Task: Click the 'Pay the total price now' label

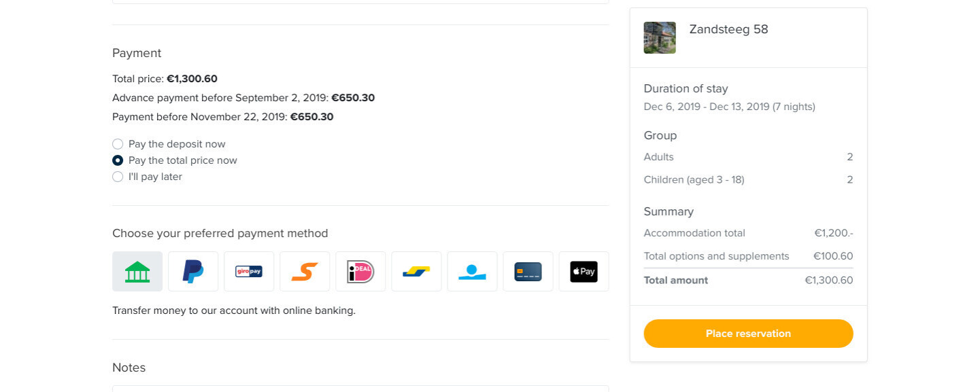Action: coord(182,160)
